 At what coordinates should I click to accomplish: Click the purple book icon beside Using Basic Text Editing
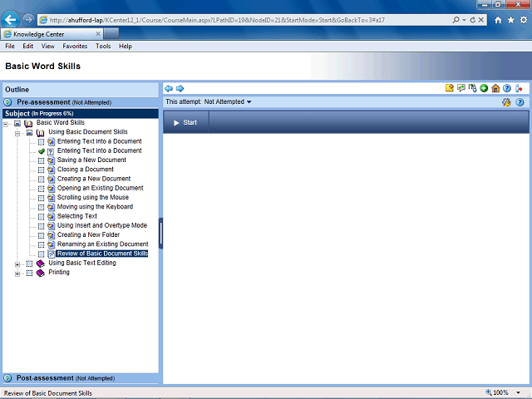41,264
